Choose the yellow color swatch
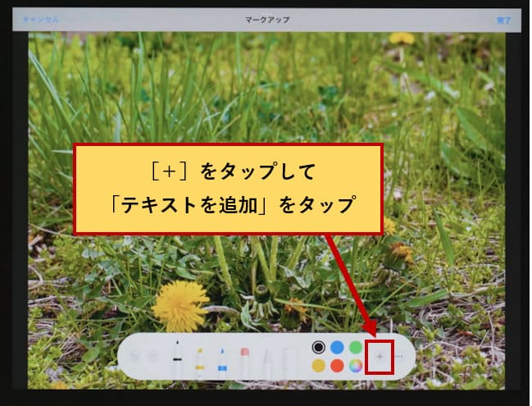 pyautogui.click(x=318, y=366)
